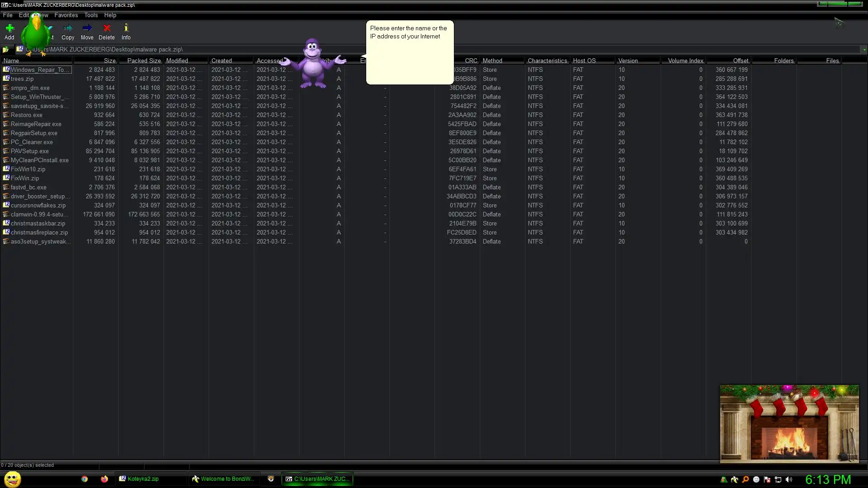Image resolution: width=868 pixels, height=488 pixels.
Task: Launch Firefox from the taskbar
Action: pyautogui.click(x=104, y=479)
